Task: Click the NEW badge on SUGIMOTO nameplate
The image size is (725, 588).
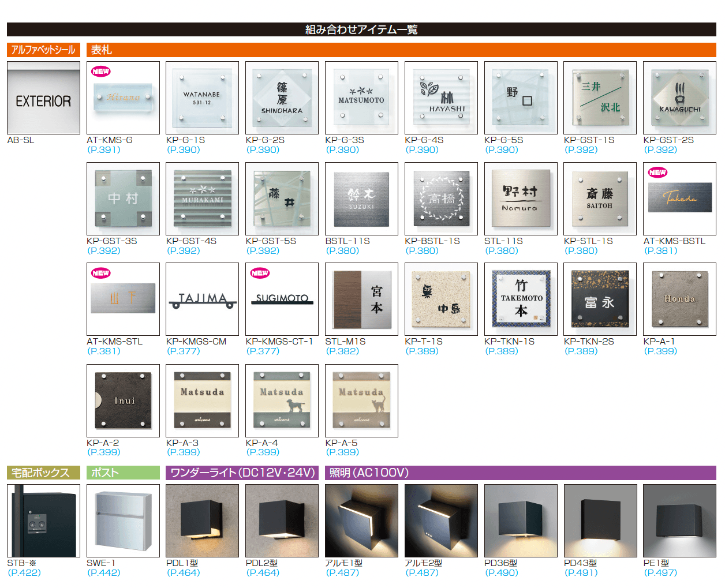Action: pyautogui.click(x=260, y=273)
